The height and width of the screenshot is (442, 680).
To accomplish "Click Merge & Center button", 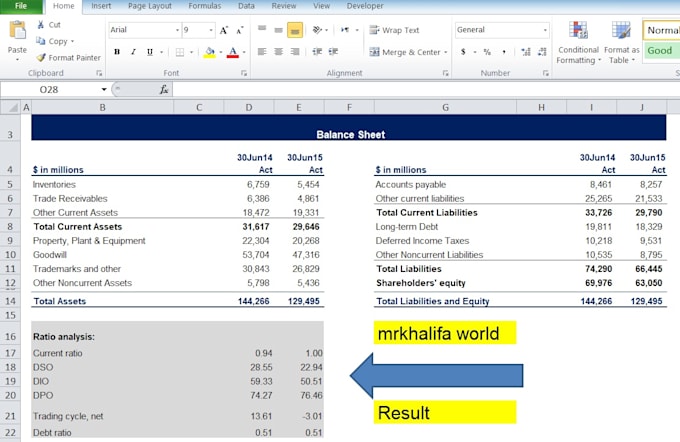I will coord(405,52).
